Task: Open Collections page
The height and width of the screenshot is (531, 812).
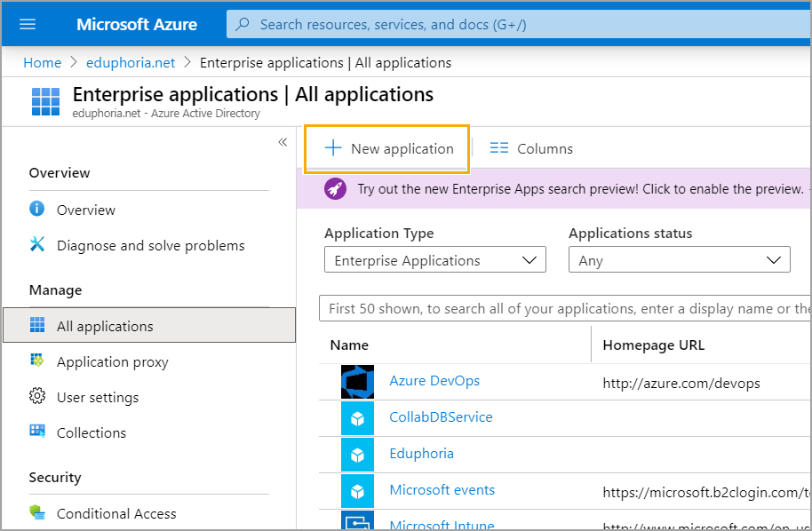Action: 92,432
